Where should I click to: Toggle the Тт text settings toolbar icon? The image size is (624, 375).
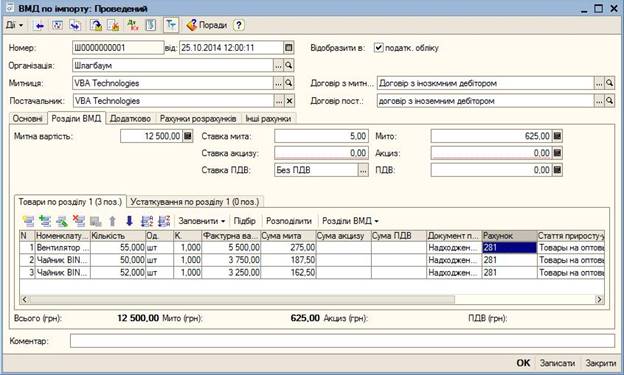coord(171,25)
